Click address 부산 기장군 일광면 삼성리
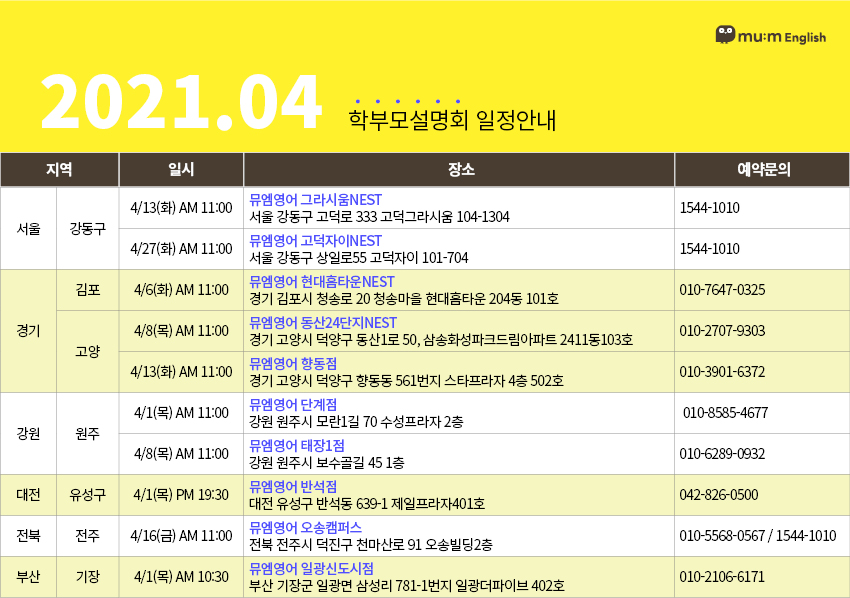The image size is (850, 598). (x=321, y=586)
